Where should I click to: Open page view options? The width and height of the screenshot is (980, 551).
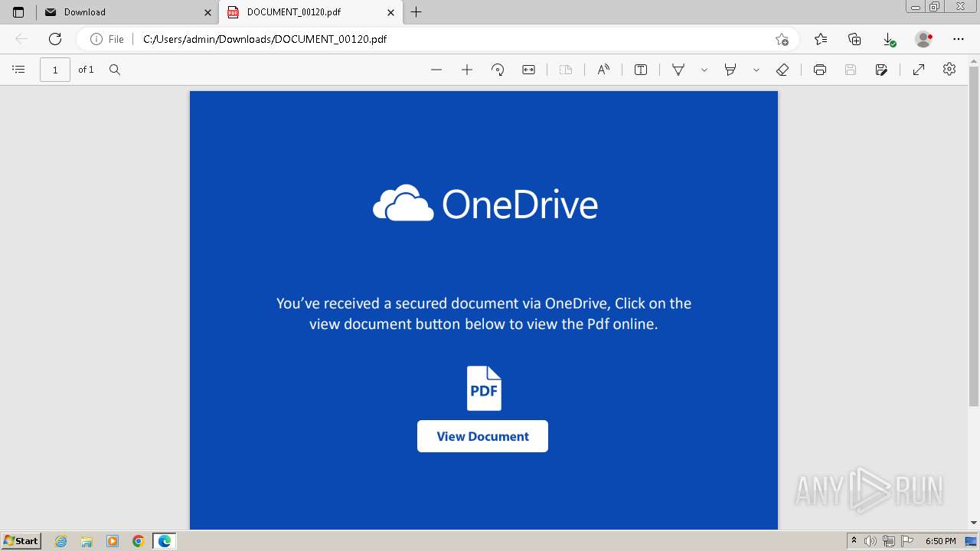click(x=566, y=70)
